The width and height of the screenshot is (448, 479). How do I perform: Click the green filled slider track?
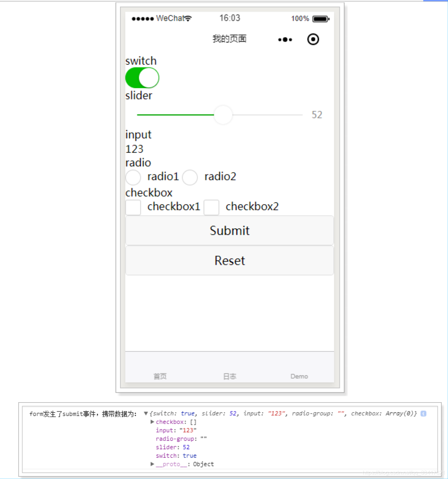tap(175, 115)
